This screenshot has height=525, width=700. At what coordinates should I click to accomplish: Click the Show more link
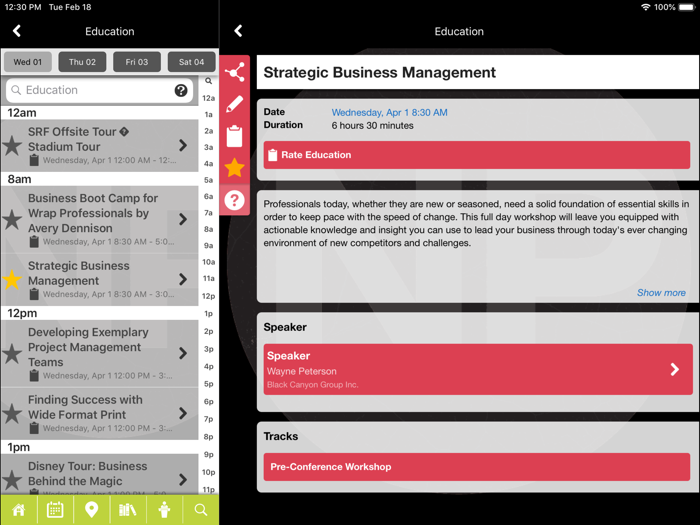point(661,293)
